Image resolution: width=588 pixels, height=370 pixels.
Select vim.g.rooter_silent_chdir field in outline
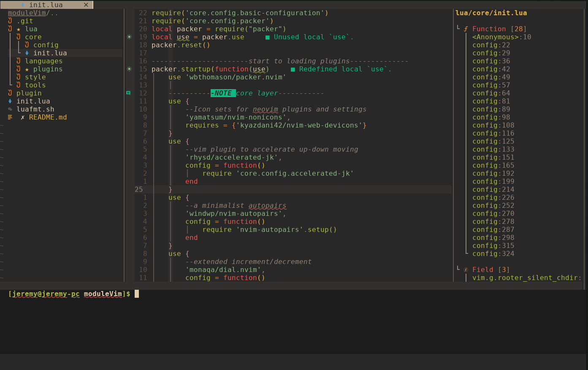click(x=527, y=278)
